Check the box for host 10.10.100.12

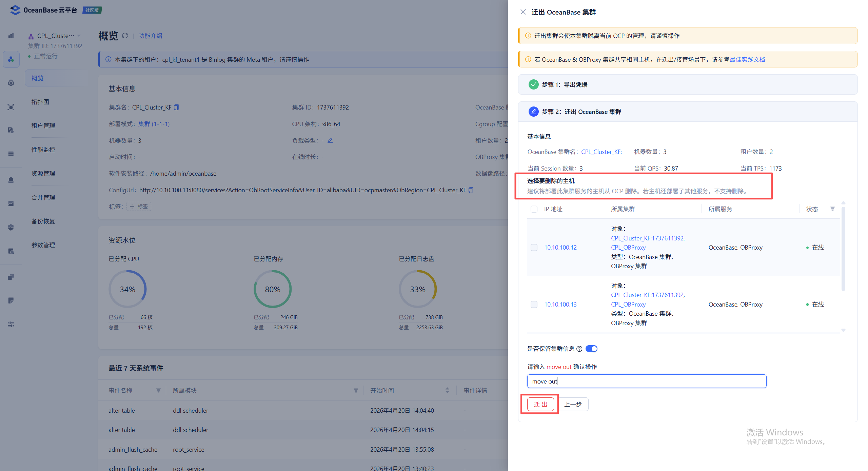point(534,248)
